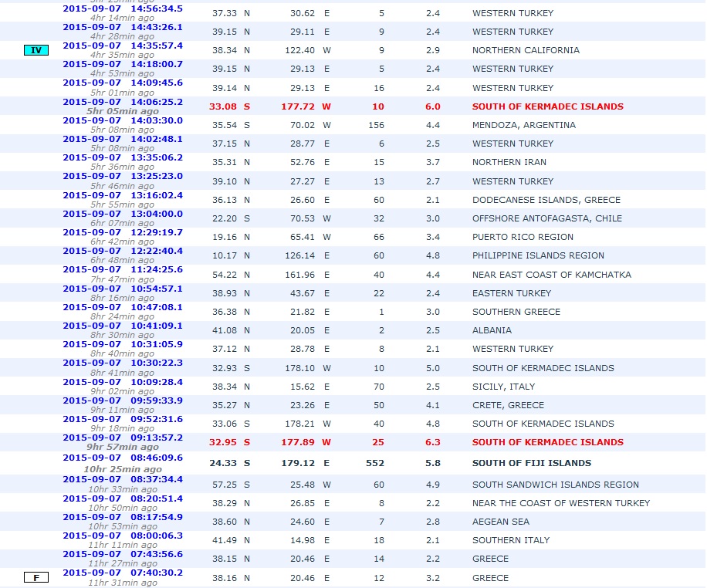This screenshot has height=588, width=707.
Task: Click the IV intensity badge for Northern California
Action: (36, 50)
